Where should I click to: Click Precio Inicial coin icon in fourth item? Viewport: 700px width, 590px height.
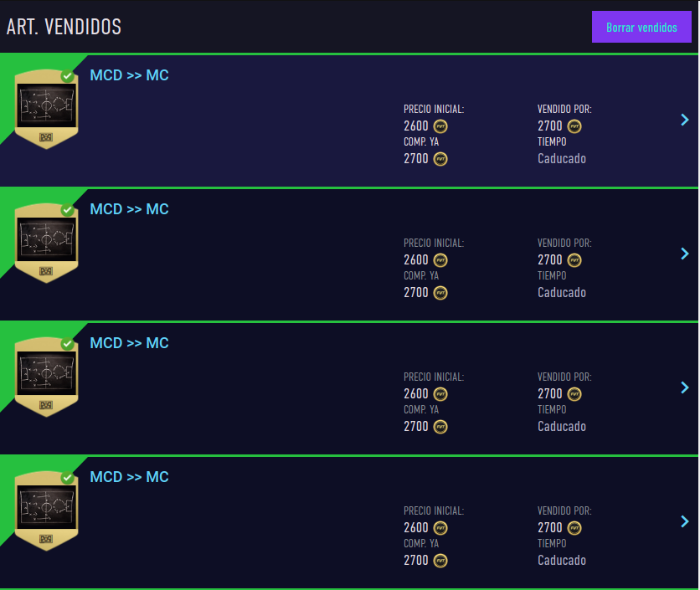tap(440, 528)
